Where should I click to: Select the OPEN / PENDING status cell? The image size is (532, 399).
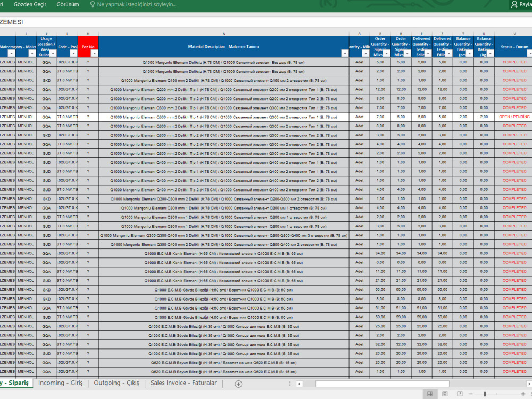pyautogui.click(x=514, y=117)
